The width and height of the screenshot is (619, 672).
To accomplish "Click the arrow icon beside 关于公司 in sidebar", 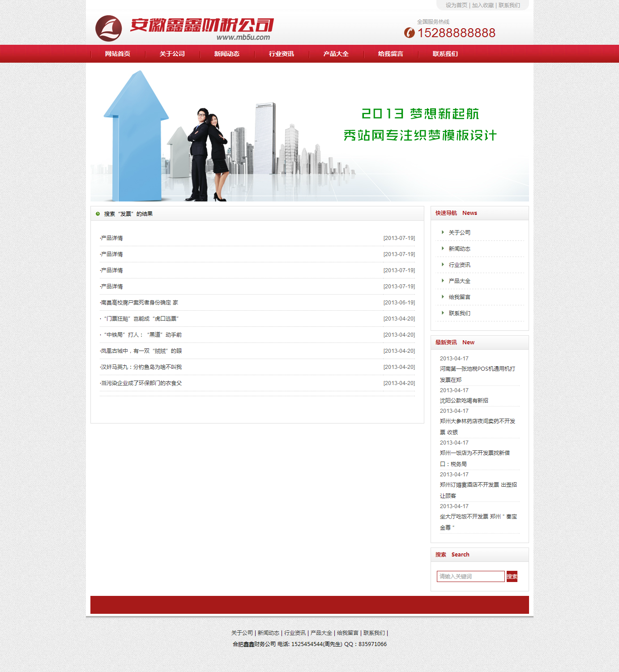I will pyautogui.click(x=443, y=232).
